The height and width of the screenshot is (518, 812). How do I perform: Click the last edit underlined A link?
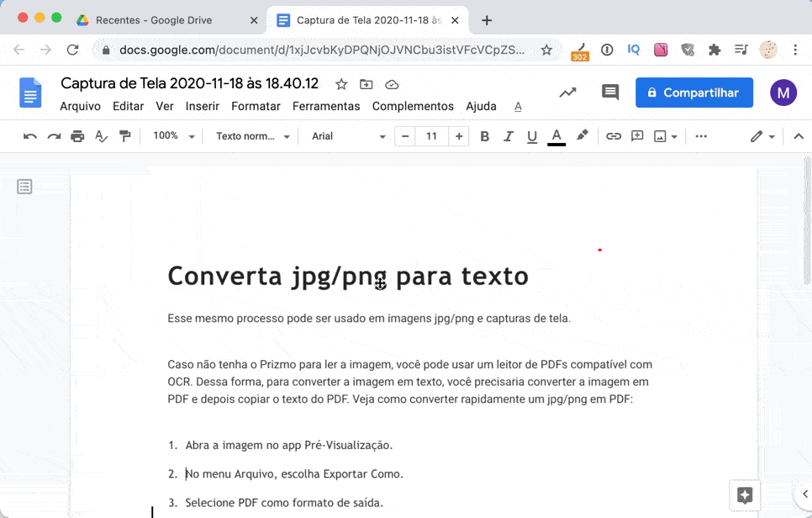coord(518,106)
